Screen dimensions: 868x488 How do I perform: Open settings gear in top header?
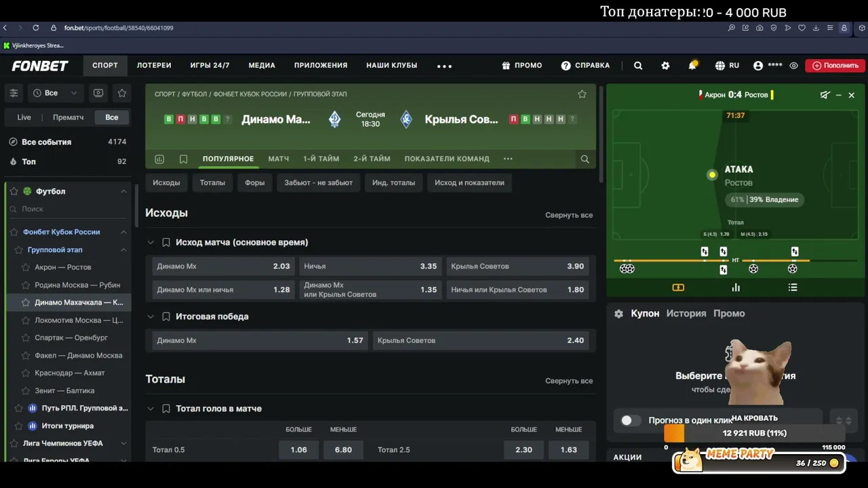665,66
